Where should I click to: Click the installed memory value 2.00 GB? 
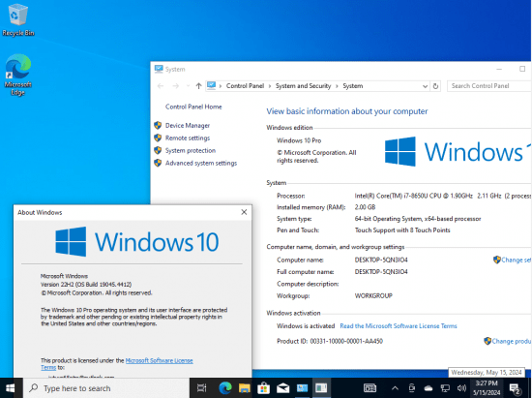(x=365, y=207)
